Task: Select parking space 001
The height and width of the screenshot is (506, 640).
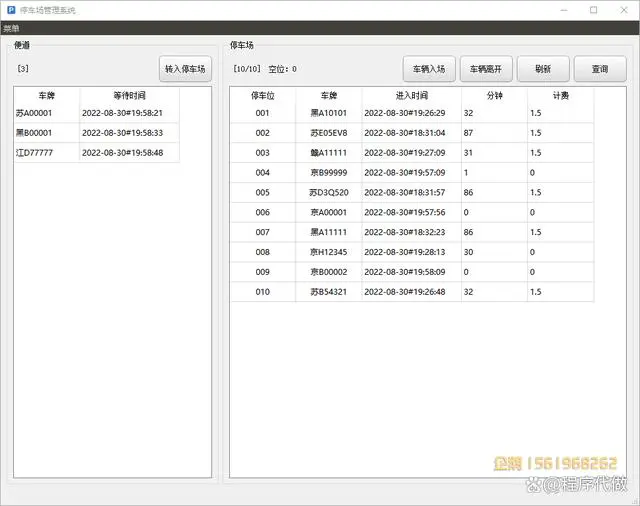Action: click(x=262, y=113)
